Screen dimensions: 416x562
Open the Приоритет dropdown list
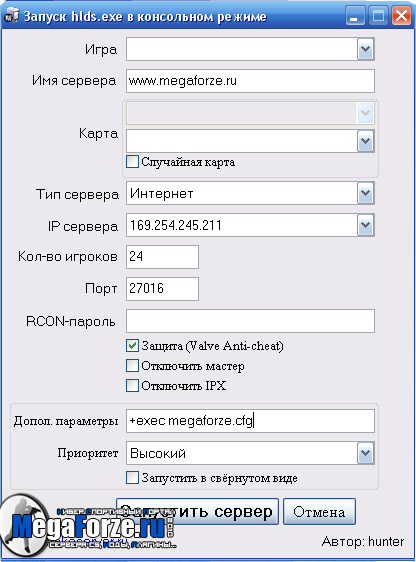click(365, 453)
